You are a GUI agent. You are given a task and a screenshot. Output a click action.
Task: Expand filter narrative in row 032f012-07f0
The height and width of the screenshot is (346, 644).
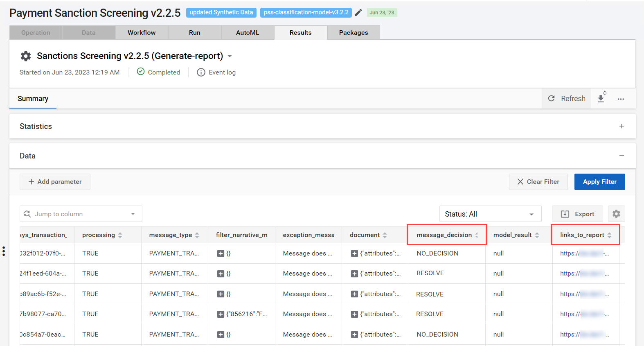click(221, 253)
